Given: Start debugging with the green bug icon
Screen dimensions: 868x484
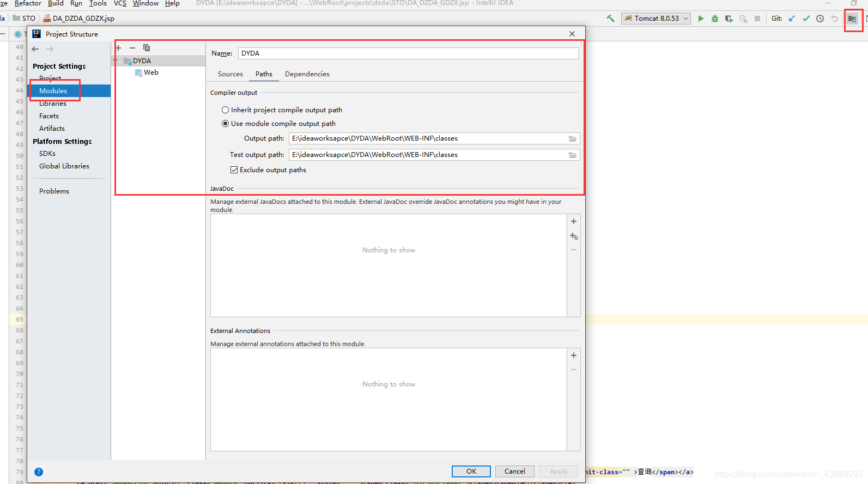Looking at the screenshot, I should pyautogui.click(x=715, y=19).
